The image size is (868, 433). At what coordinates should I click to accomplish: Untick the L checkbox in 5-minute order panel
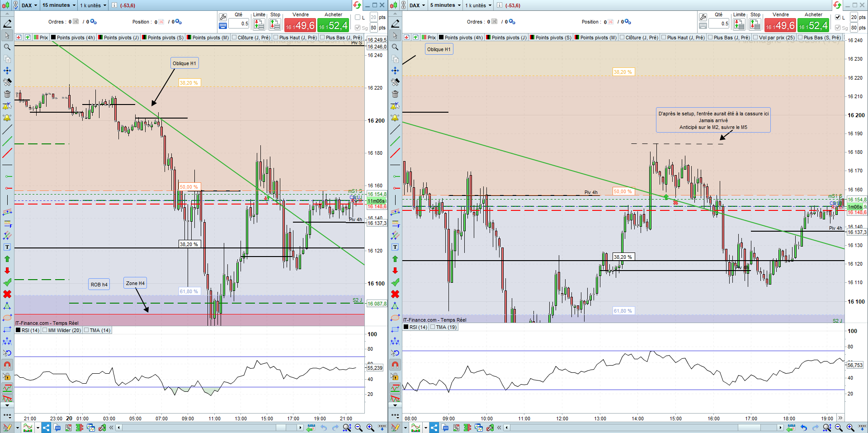[838, 18]
